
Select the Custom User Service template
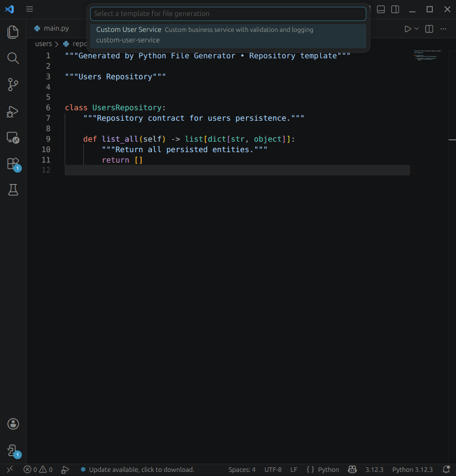(x=228, y=35)
